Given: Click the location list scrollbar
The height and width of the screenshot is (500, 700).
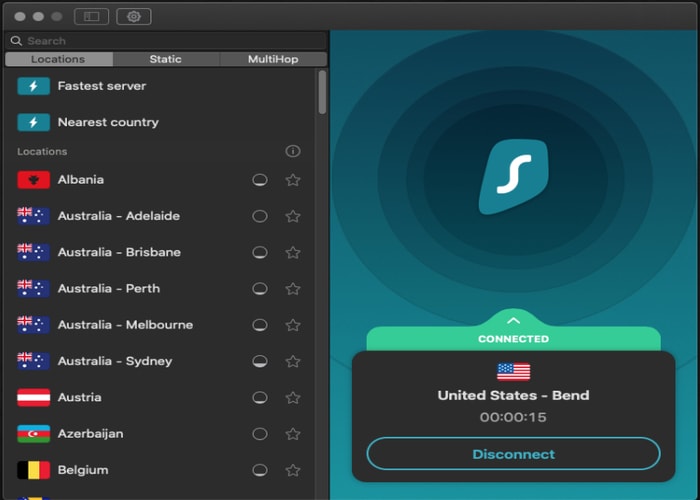Looking at the screenshot, I should pos(322,92).
